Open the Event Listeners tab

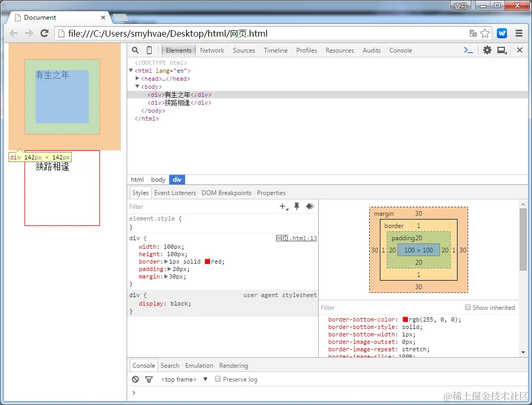[x=175, y=192]
